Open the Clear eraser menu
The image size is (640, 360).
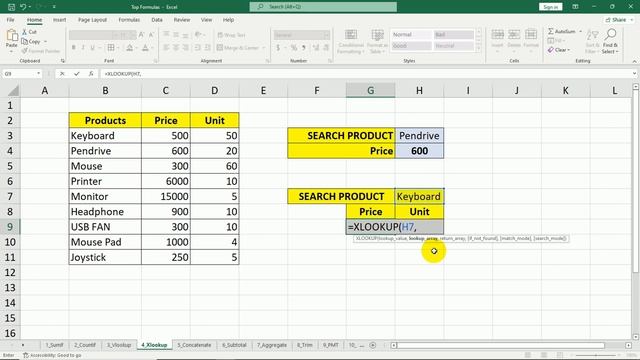pyautogui.click(x=559, y=50)
